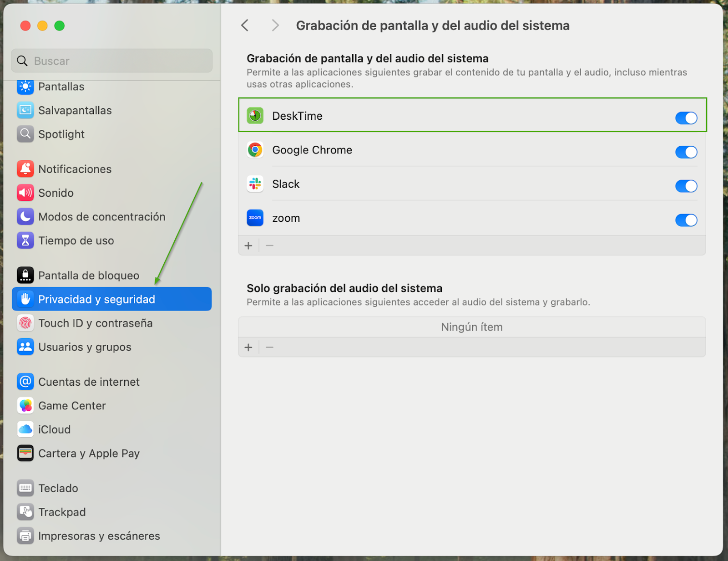Open Privacidad y seguridad settings
728x561 pixels.
click(111, 299)
